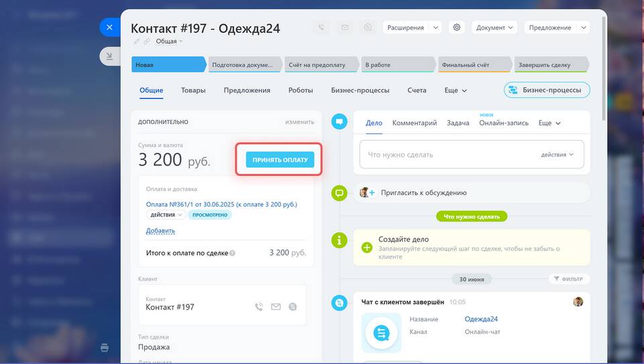
Task: Click the help icon near Итого к оплате
Action: pos(233,253)
